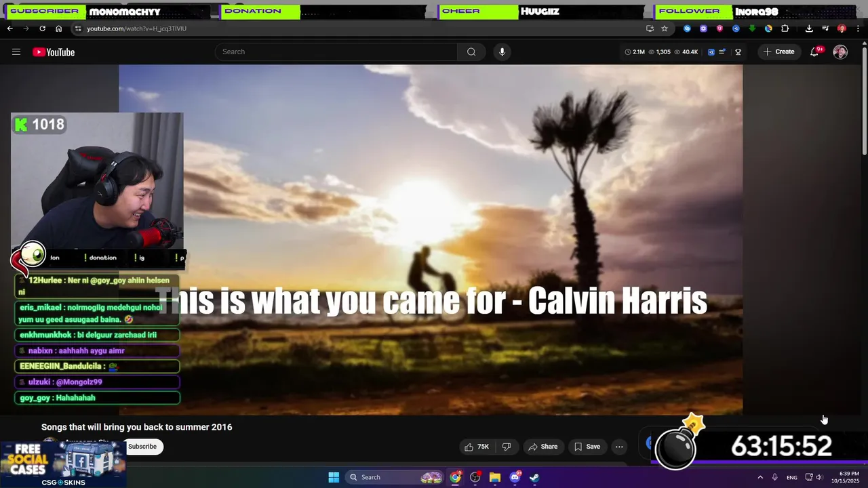The height and width of the screenshot is (488, 868).
Task: Open the YouTube hamburger guide menu
Action: [x=16, y=52]
